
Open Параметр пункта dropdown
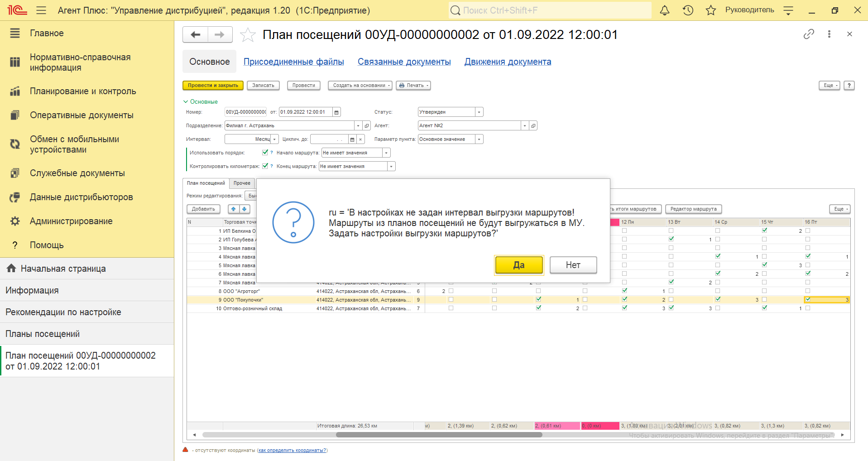[x=479, y=139]
